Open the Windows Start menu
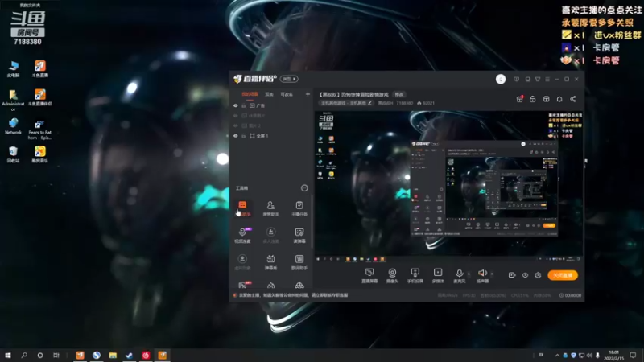Screen dimensions: 644x362 tap(7, 355)
